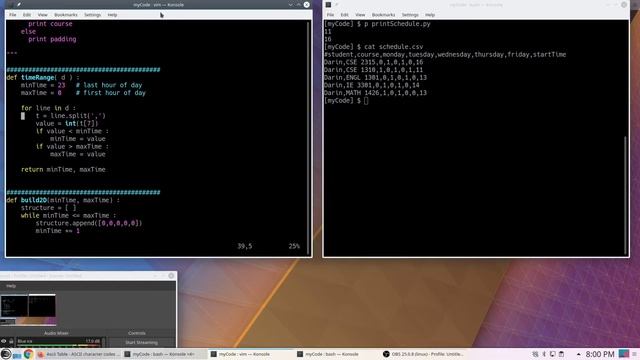Launch Google Chrome from the taskbar
Viewport: 640px width, 360px height.
28,354
